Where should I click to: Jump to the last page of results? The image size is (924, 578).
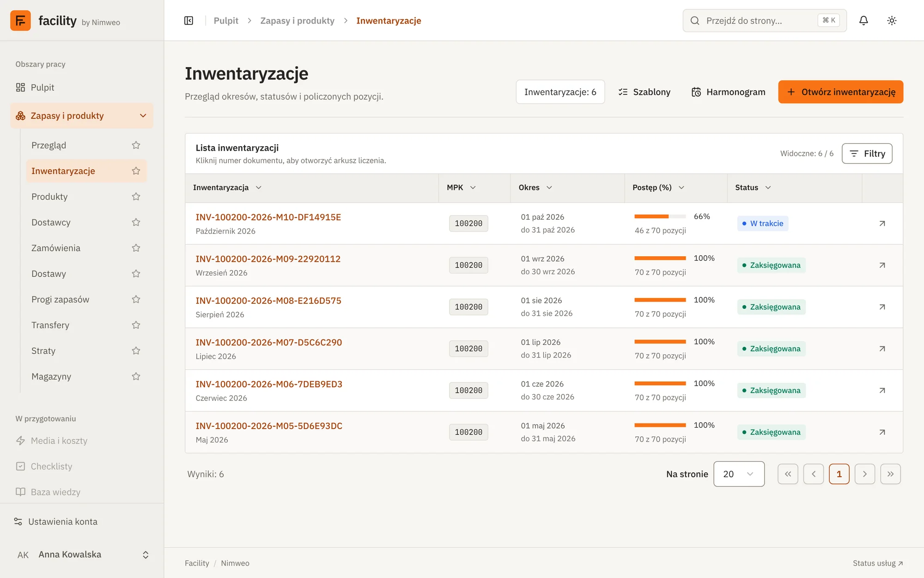(891, 474)
